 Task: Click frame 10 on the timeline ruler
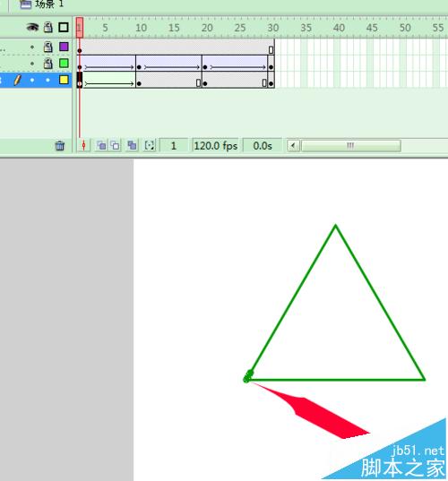click(141, 28)
